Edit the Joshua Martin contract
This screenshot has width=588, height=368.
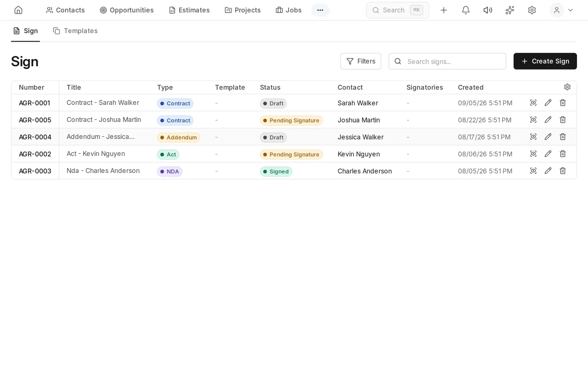[x=548, y=120]
